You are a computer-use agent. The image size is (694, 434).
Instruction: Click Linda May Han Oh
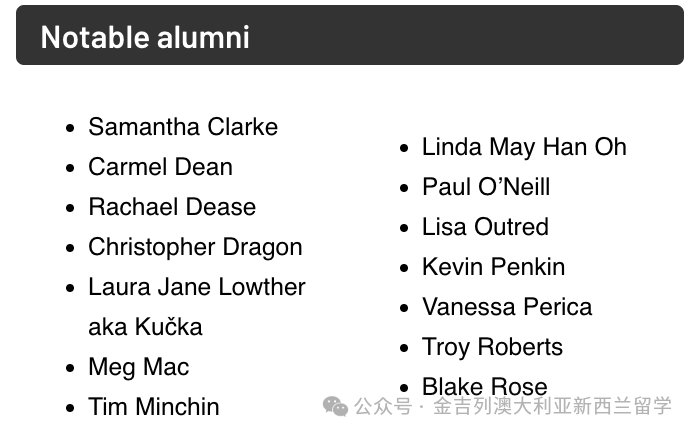pos(524,147)
